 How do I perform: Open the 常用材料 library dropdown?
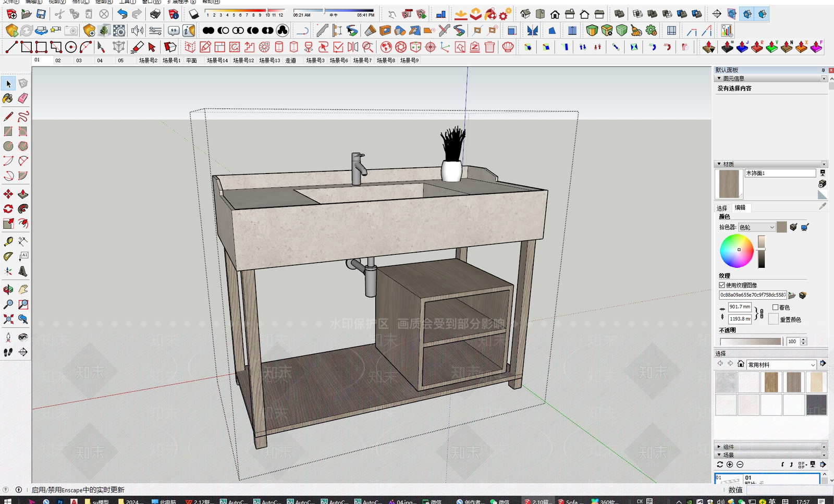pos(781,364)
